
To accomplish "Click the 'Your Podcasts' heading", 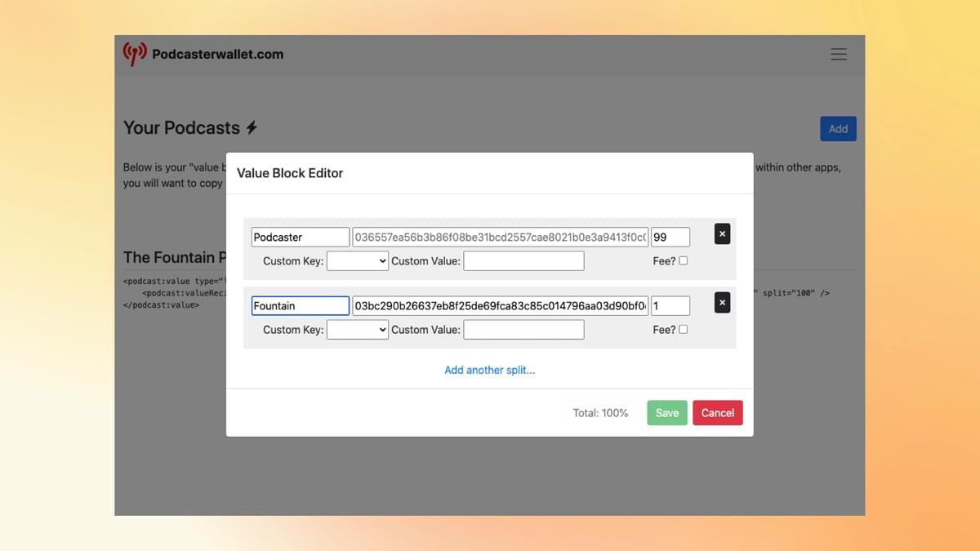I will (181, 128).
